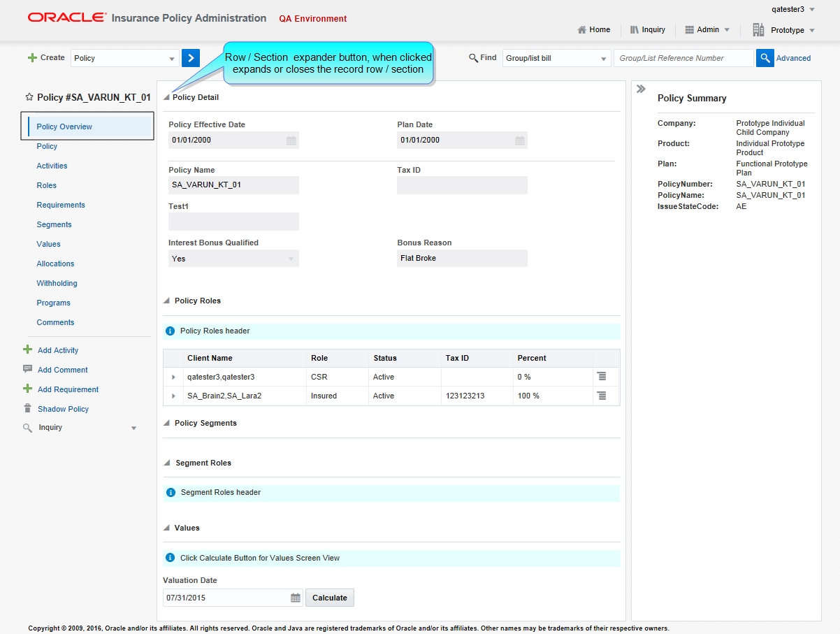Click the Group/List Reference Number input field
Viewport: 840px width, 634px height.
[x=683, y=58]
